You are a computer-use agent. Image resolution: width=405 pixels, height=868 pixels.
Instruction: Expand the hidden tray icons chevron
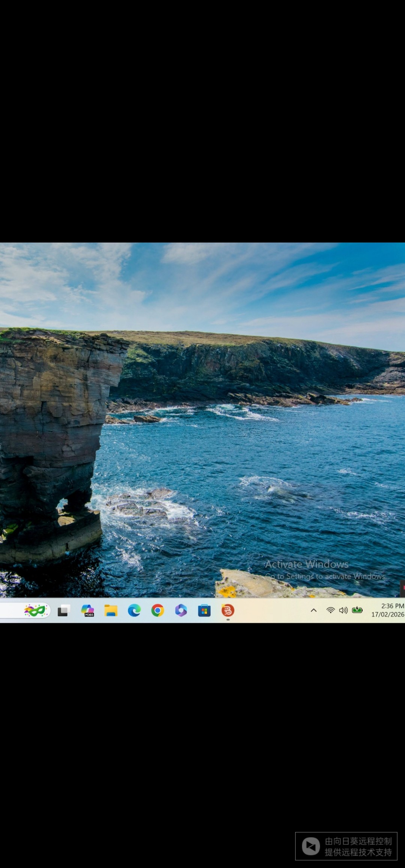click(314, 610)
